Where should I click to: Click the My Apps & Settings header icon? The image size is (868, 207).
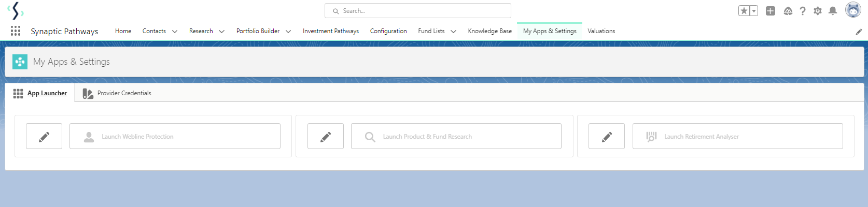[20, 62]
